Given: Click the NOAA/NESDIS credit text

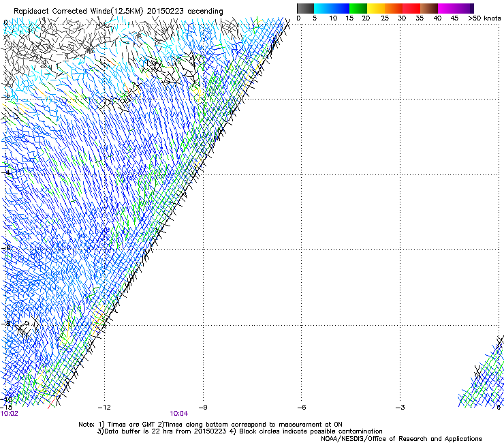Looking at the screenshot, I should (x=401, y=439).
